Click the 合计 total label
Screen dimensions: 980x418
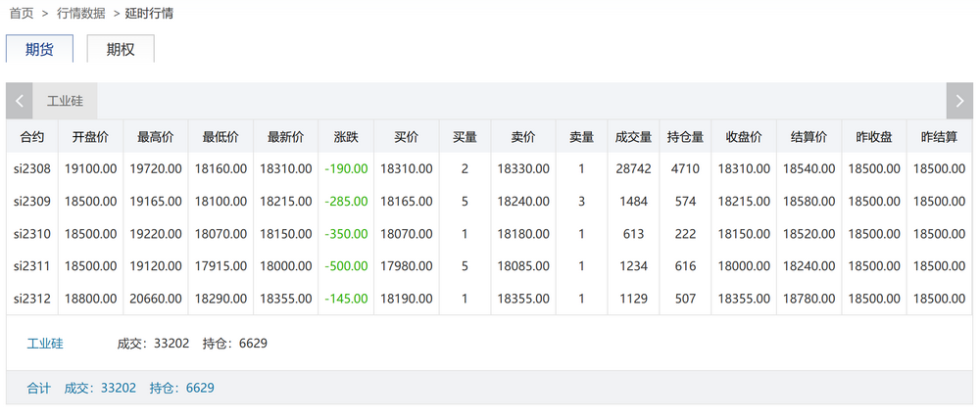click(x=38, y=388)
